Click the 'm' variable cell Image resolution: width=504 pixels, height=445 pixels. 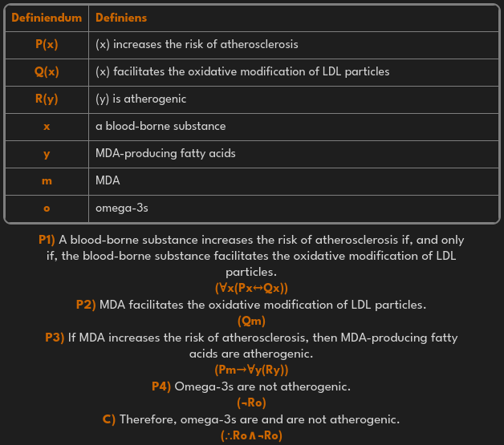tap(47, 180)
